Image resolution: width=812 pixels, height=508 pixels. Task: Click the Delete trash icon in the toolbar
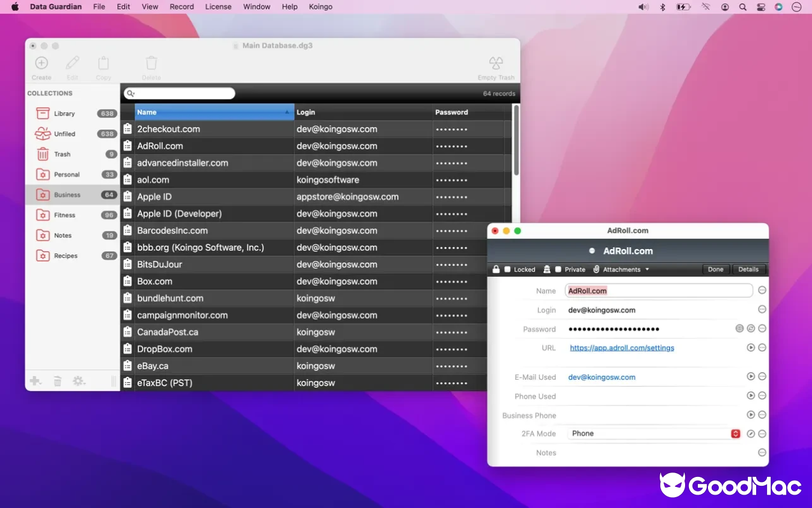click(x=151, y=63)
